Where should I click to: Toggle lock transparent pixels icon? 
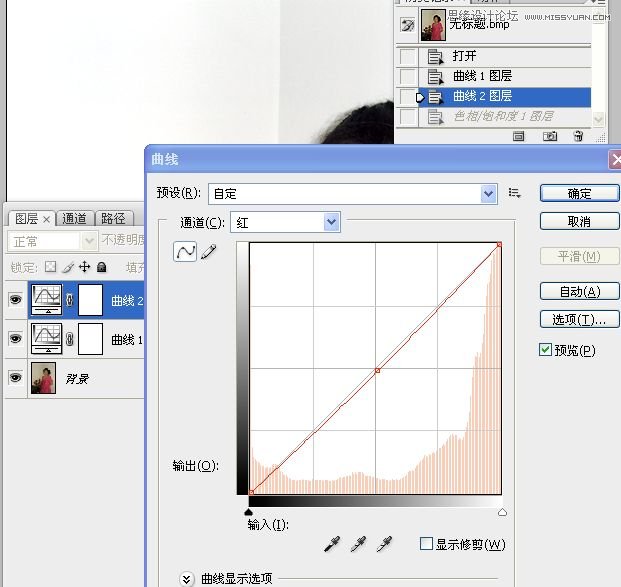50,267
